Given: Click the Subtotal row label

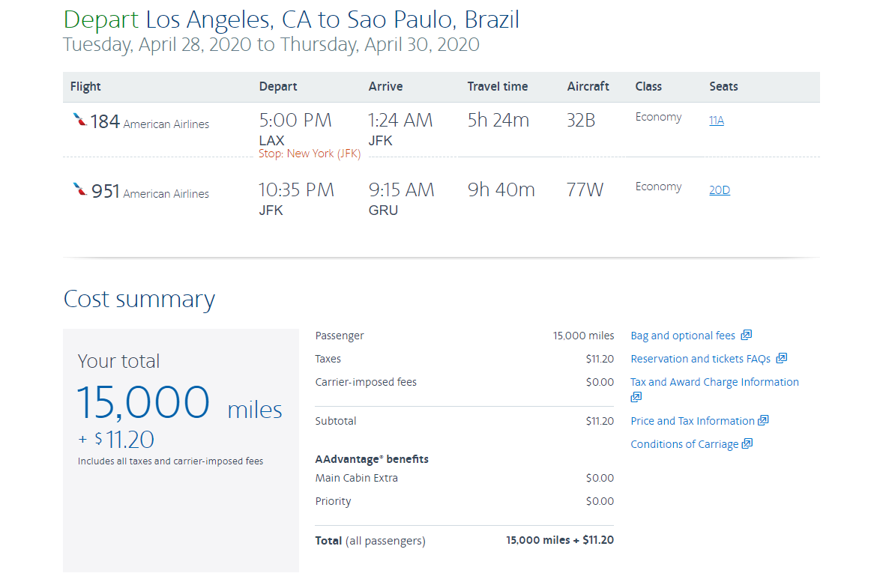Looking at the screenshot, I should (x=336, y=421).
